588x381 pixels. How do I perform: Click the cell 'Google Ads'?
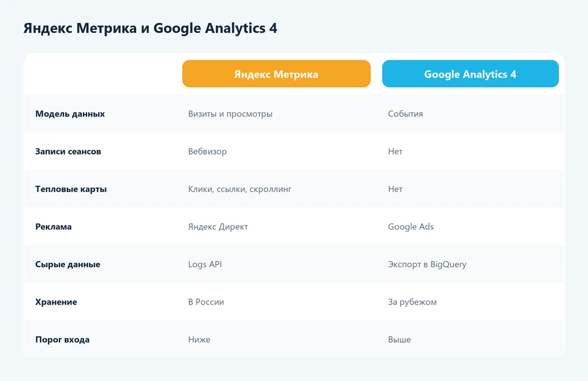[410, 227]
